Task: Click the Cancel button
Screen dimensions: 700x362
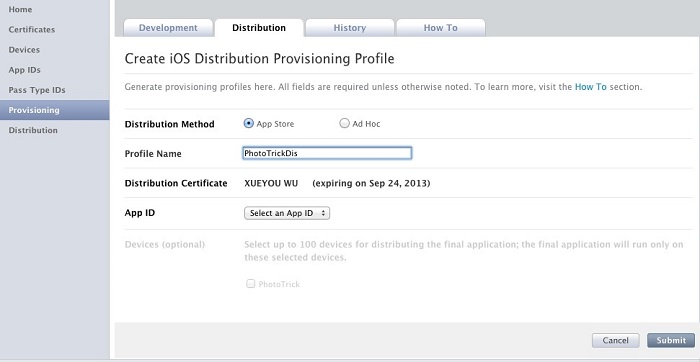Action: (615, 340)
